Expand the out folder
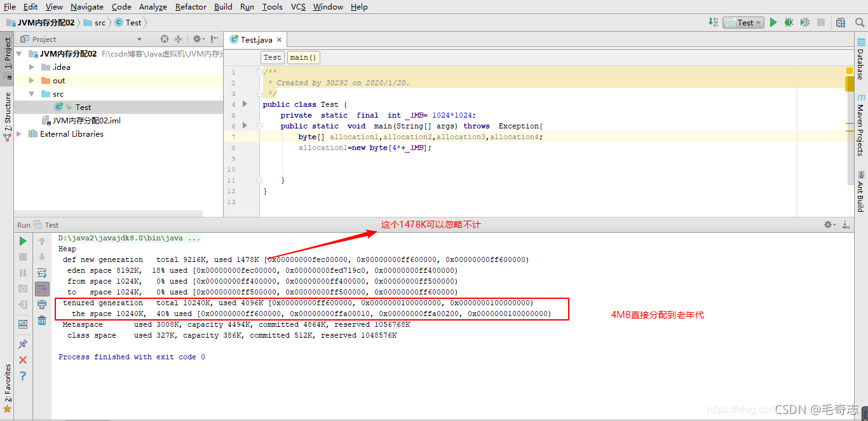 point(32,80)
